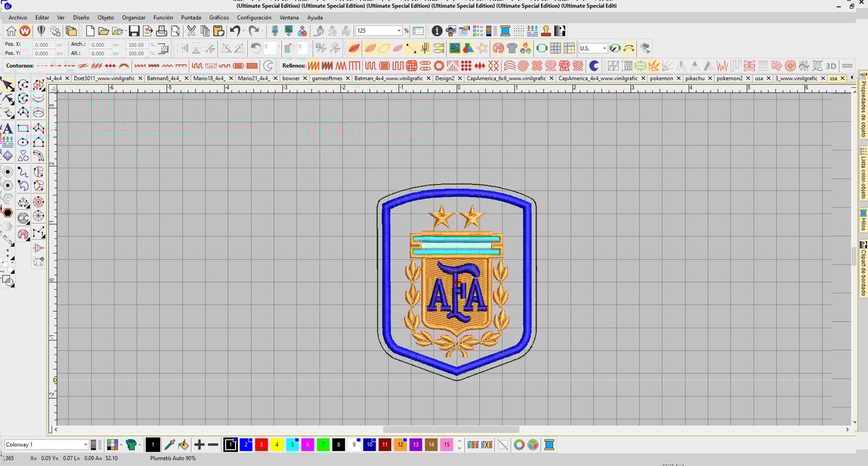This screenshot has width=868, height=466.
Task: Copy the selected object
Action: (205, 31)
